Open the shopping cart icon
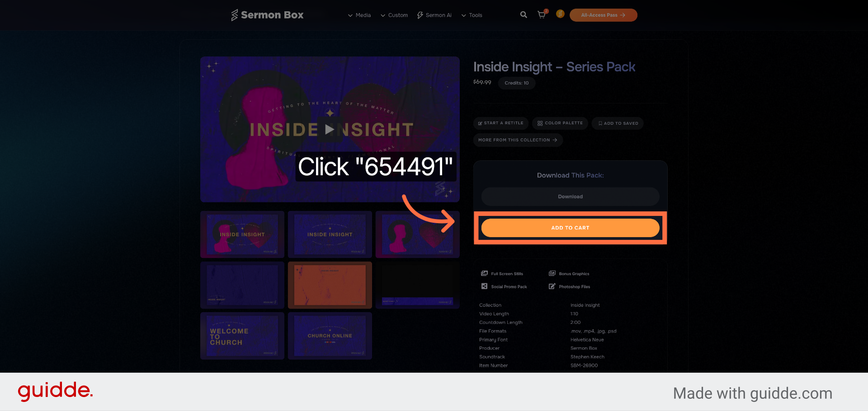The height and width of the screenshot is (411, 868). (542, 15)
